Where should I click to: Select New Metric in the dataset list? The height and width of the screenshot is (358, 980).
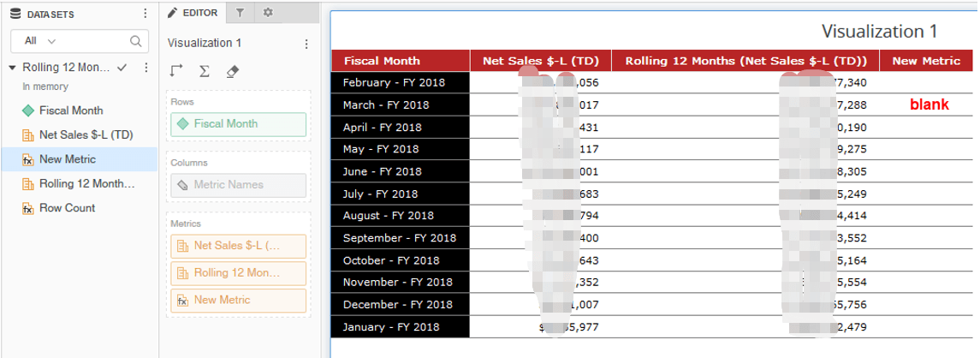point(68,159)
